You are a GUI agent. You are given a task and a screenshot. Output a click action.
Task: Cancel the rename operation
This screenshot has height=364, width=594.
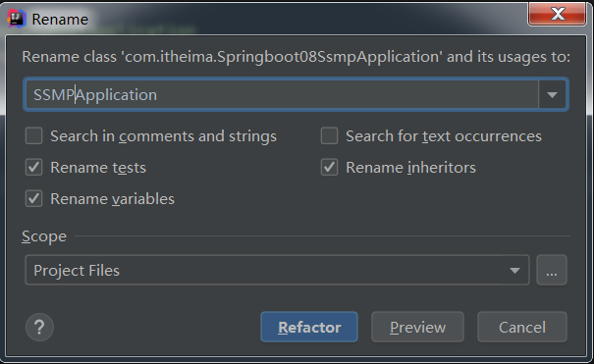point(522,327)
